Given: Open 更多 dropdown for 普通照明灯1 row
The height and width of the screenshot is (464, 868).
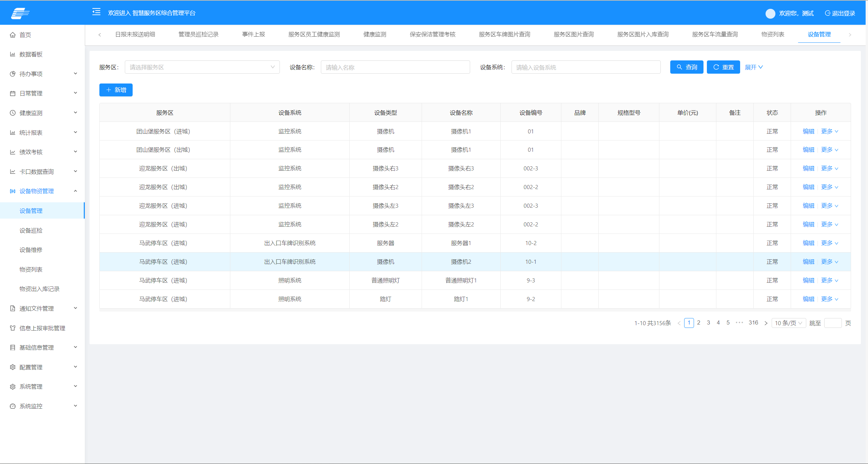Looking at the screenshot, I should (830, 280).
